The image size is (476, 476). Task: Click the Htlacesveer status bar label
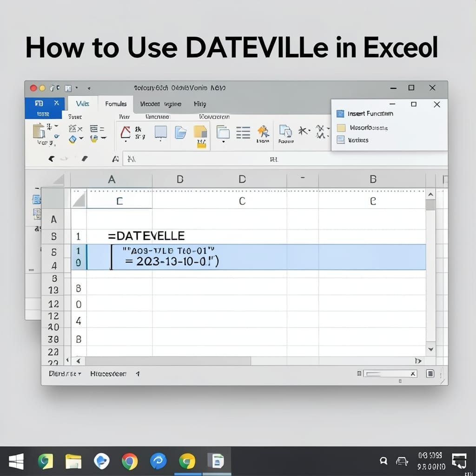click(x=108, y=374)
